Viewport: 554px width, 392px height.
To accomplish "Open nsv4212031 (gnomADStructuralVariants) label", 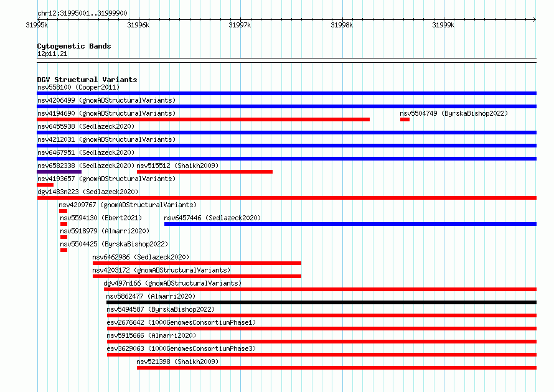I will [x=106, y=139].
